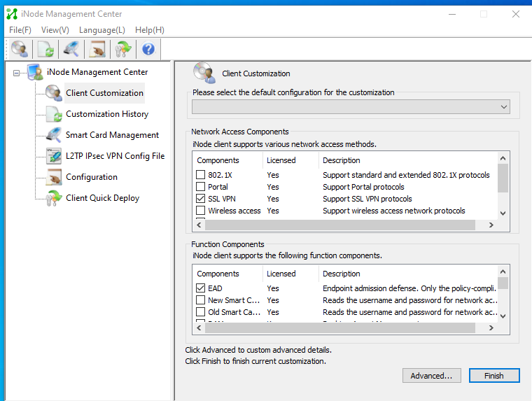Click the Configuration toolbar icon
The height and width of the screenshot is (401, 532).
tap(97, 49)
